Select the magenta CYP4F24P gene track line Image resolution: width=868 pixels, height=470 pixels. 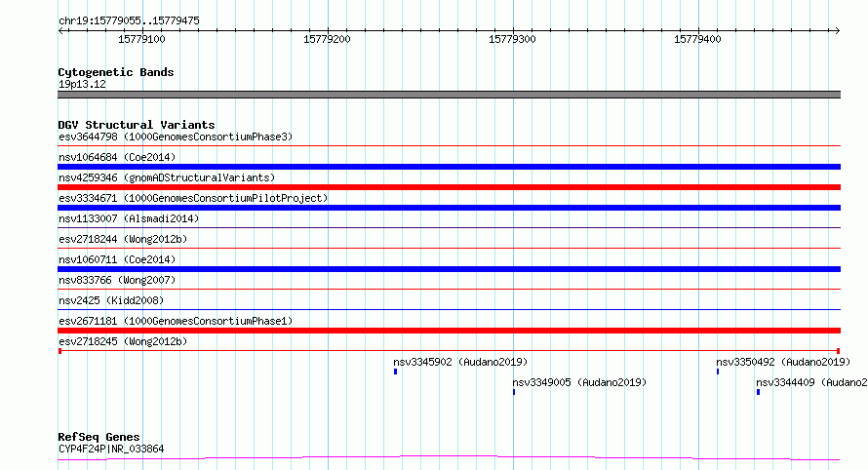(449, 457)
